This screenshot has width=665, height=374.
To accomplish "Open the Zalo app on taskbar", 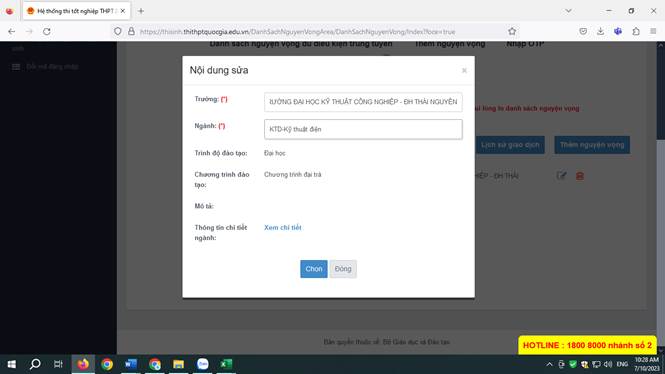I will click(x=202, y=364).
